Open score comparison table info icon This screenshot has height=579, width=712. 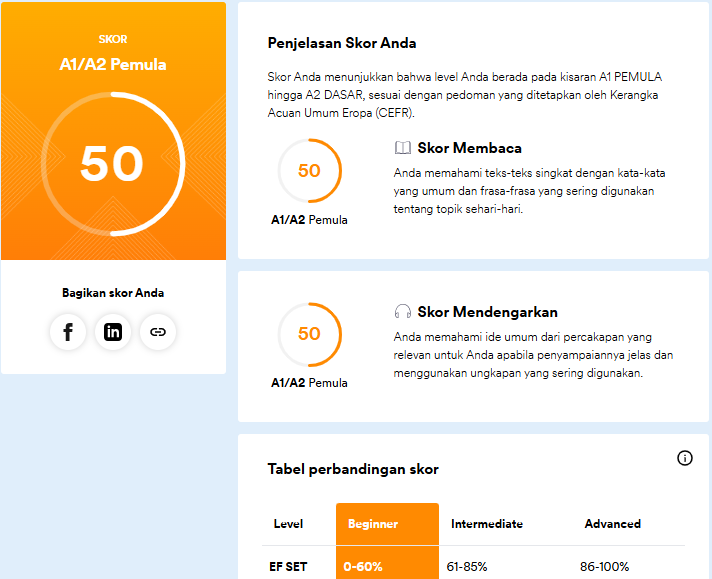tap(685, 458)
